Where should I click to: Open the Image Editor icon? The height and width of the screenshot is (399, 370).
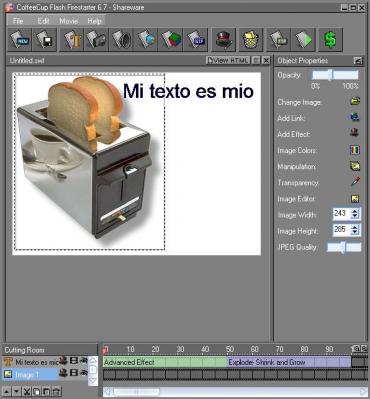[355, 199]
